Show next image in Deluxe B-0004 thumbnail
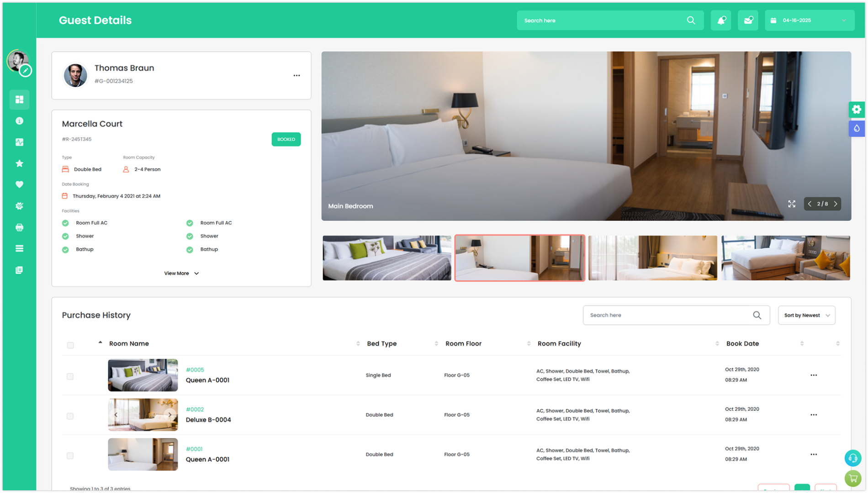The height and width of the screenshot is (493, 868). coord(170,415)
